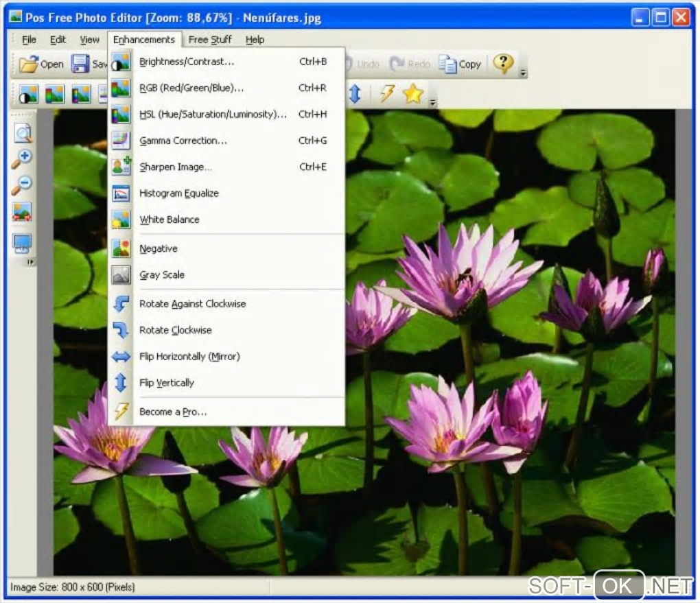Close the Photo Editor window
The height and width of the screenshot is (603, 700).
coord(681,18)
